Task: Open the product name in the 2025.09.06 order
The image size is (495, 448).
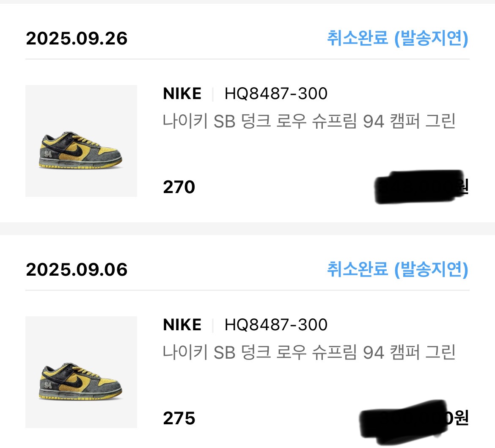Action: [309, 352]
